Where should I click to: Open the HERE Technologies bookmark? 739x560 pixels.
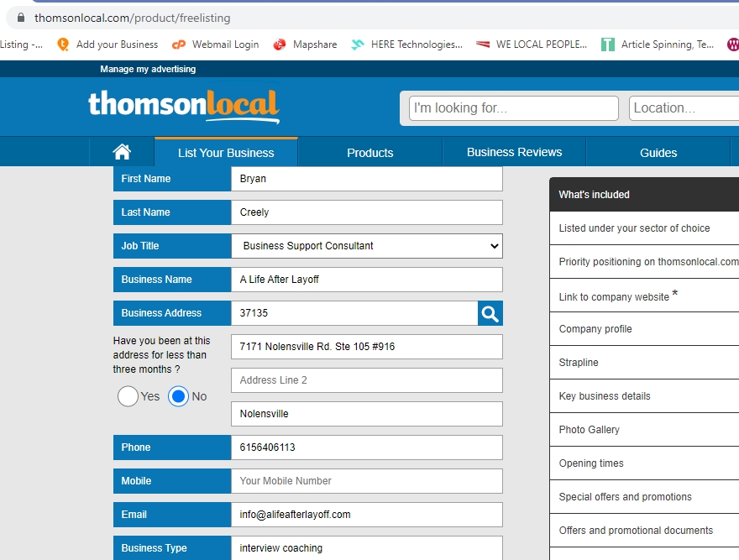coord(406,44)
